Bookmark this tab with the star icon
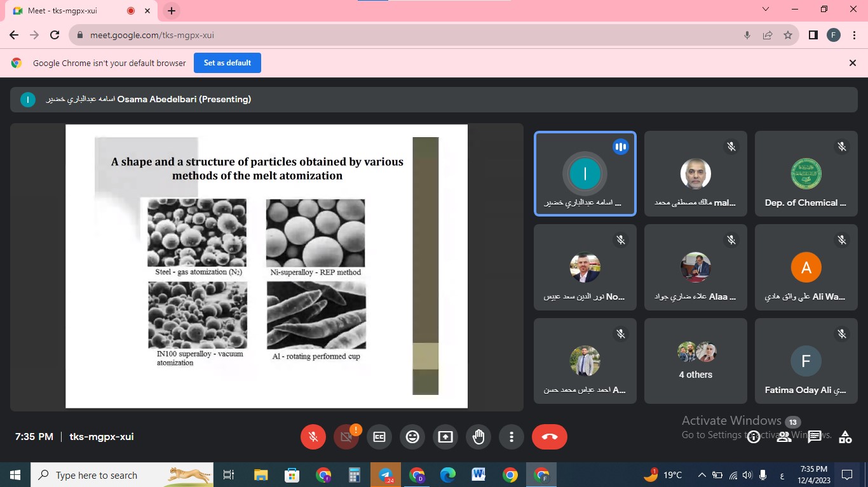This screenshot has height=487, width=868. [x=788, y=35]
